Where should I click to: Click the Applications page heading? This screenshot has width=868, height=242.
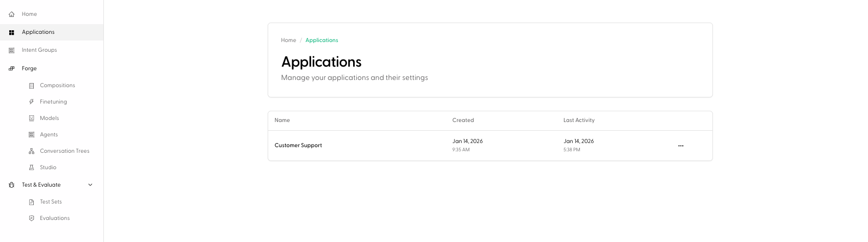point(321,62)
